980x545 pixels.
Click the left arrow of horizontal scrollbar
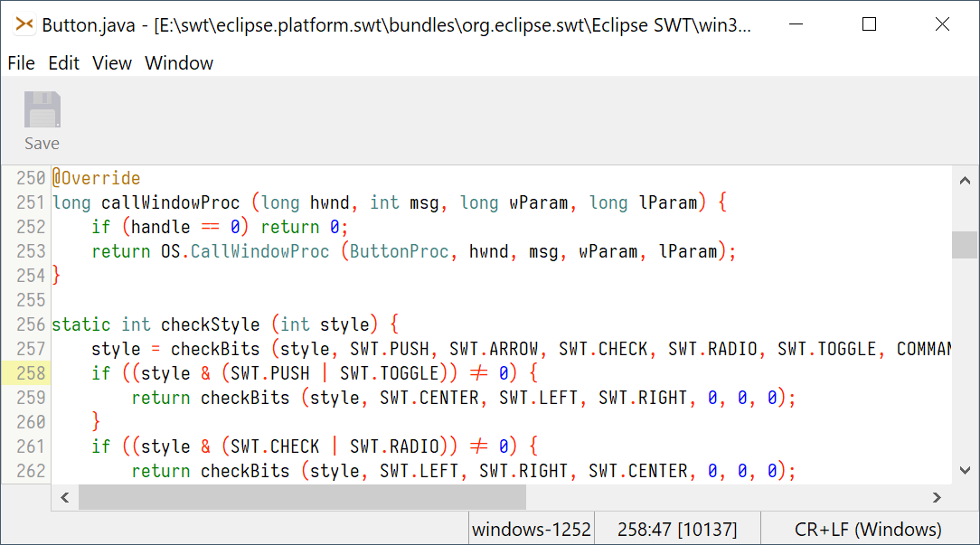click(64, 497)
